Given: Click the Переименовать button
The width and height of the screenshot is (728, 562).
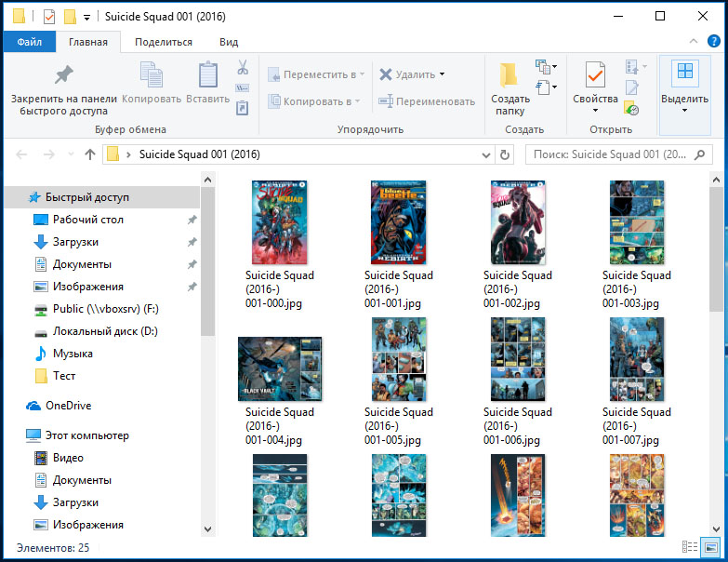Looking at the screenshot, I should pos(427,101).
